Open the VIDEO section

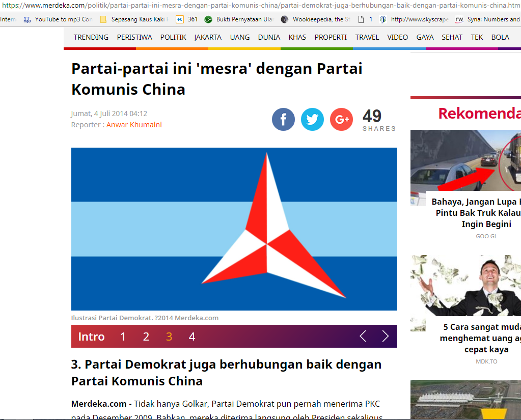397,37
